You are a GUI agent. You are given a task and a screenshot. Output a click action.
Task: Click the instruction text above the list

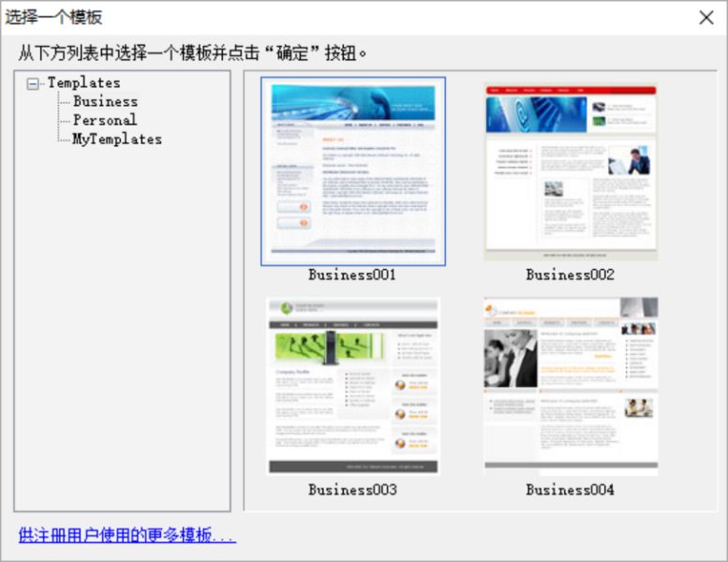(193, 52)
